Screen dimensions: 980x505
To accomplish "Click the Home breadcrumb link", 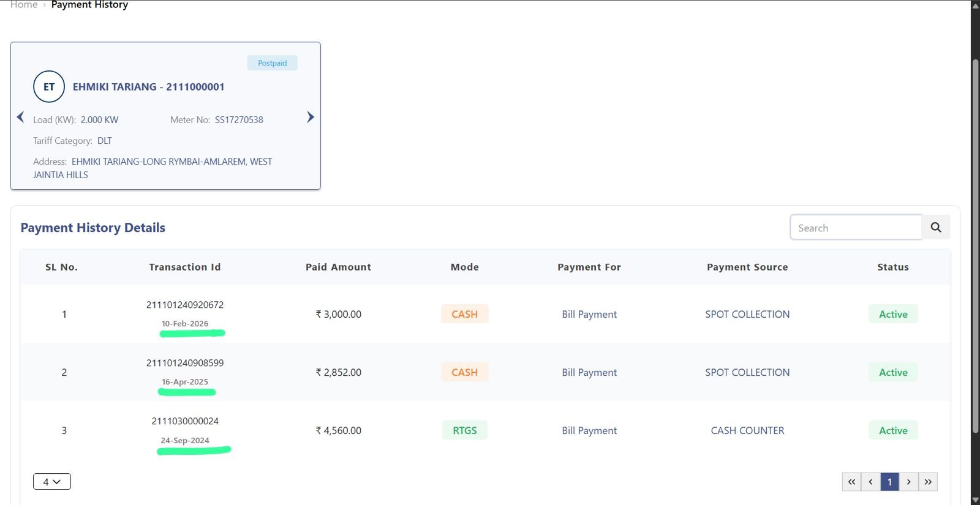I will pyautogui.click(x=24, y=5).
